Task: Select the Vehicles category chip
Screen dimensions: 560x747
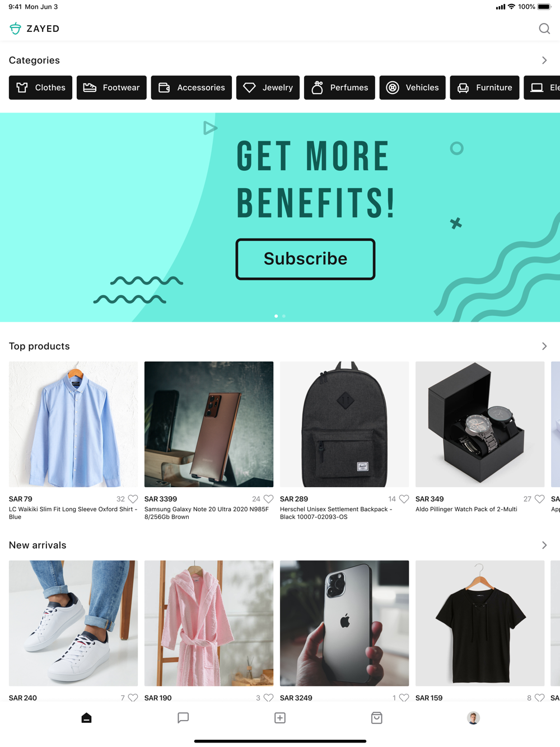Action: click(412, 87)
